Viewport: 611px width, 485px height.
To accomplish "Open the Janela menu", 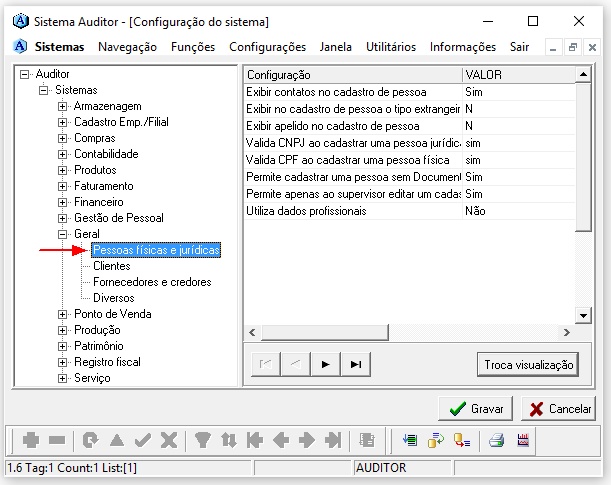I will coord(336,47).
